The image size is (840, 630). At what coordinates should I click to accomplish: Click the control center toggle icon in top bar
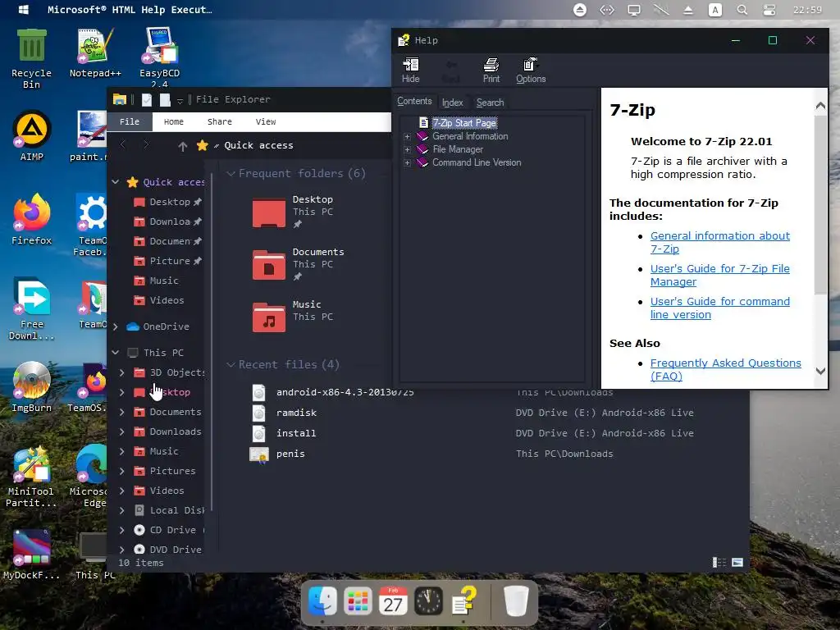click(769, 10)
